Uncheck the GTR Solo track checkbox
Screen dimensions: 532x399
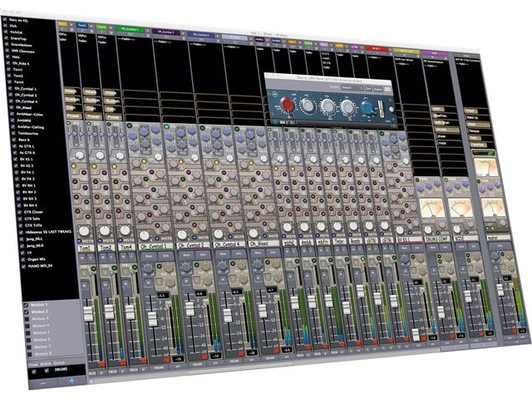click(x=19, y=219)
